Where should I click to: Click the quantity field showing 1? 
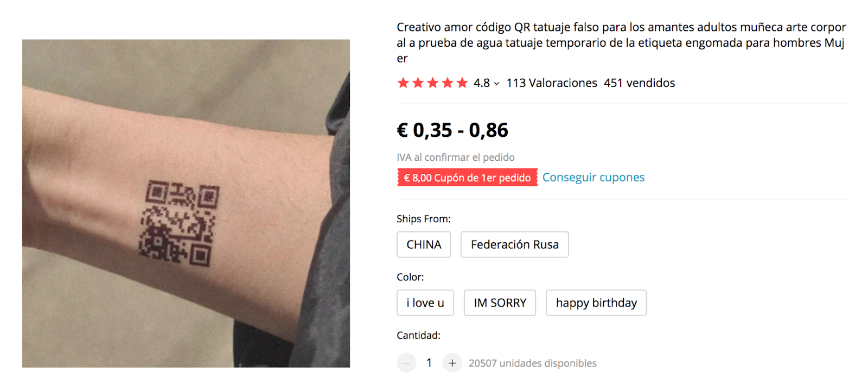pos(429,363)
